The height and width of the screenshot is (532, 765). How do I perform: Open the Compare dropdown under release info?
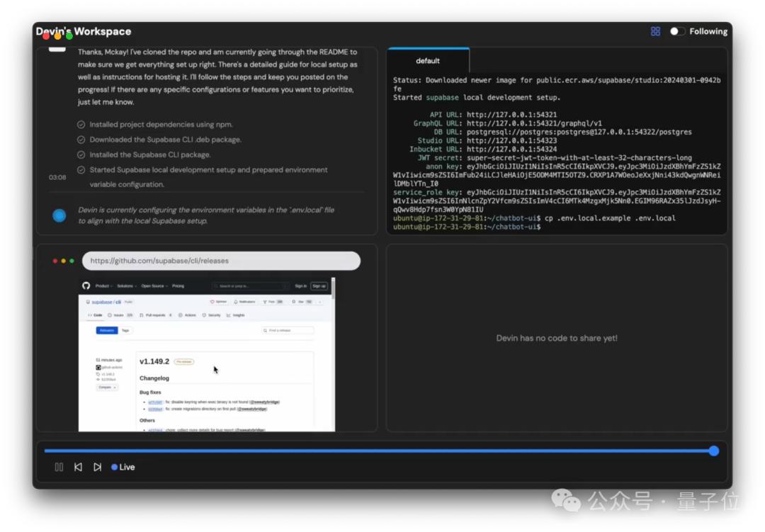107,387
